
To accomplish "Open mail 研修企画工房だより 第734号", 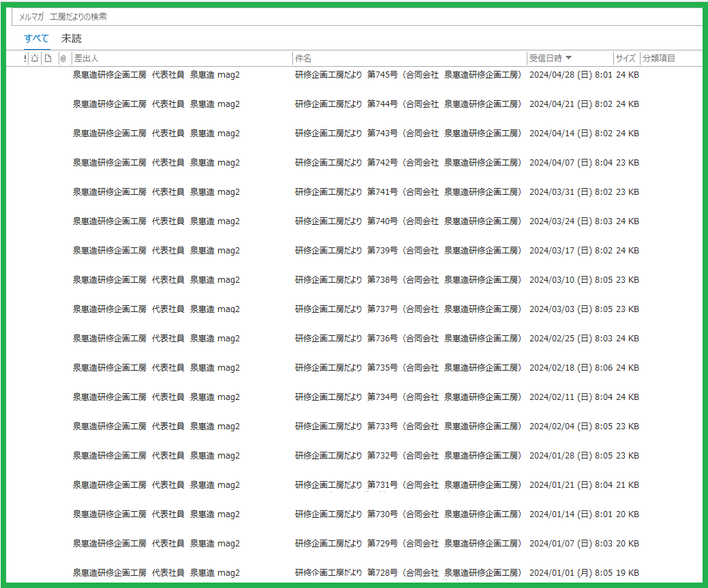I will 407,397.
